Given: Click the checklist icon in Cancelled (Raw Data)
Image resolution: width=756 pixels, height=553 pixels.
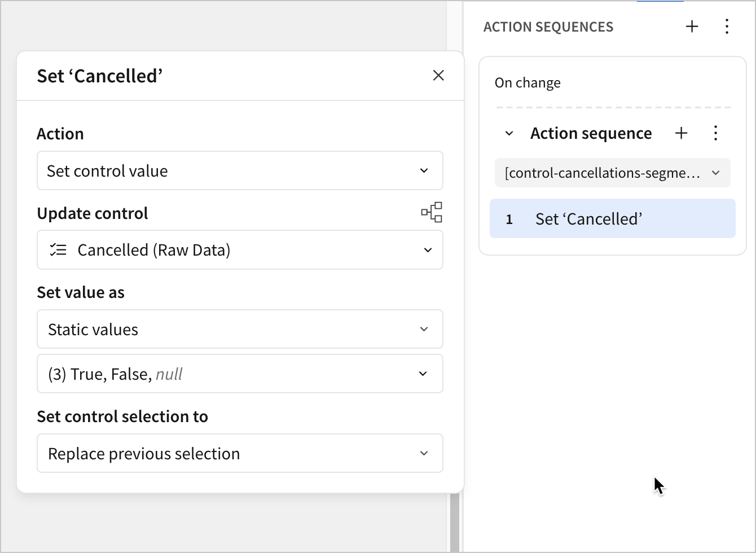Looking at the screenshot, I should click(x=58, y=250).
